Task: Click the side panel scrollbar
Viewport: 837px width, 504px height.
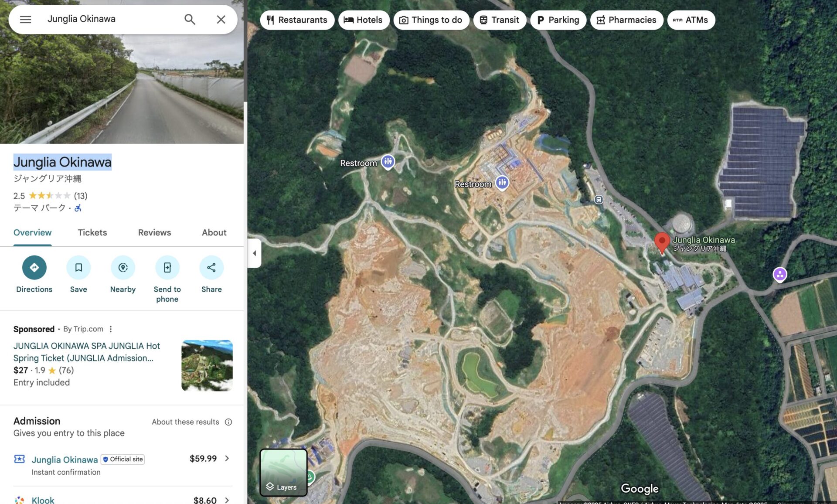Action: 245,51
